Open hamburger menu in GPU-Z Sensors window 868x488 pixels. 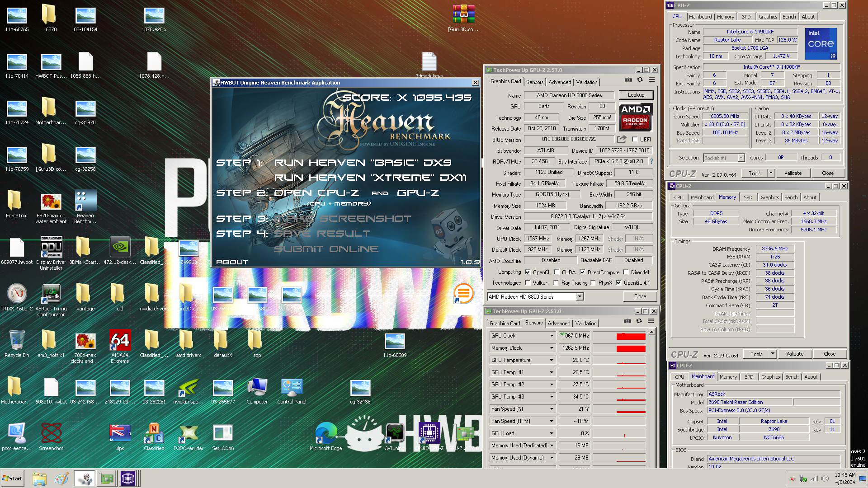pyautogui.click(x=651, y=321)
